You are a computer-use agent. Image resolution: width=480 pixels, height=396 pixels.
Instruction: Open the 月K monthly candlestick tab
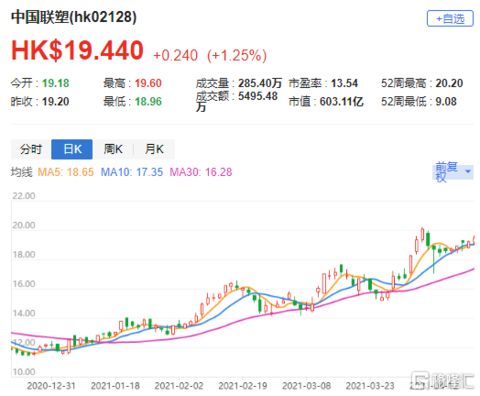pos(154,149)
